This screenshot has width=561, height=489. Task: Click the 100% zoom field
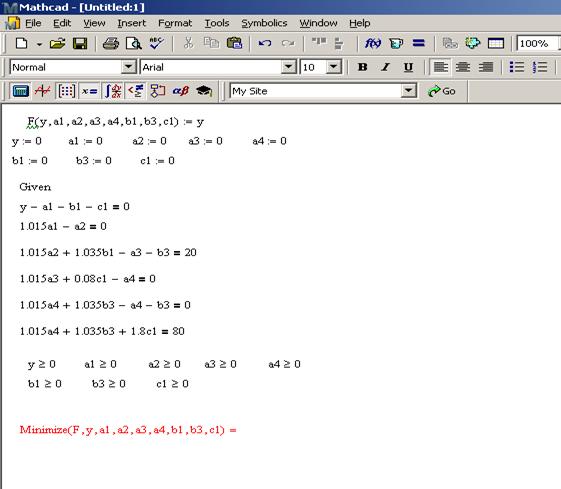(x=537, y=44)
